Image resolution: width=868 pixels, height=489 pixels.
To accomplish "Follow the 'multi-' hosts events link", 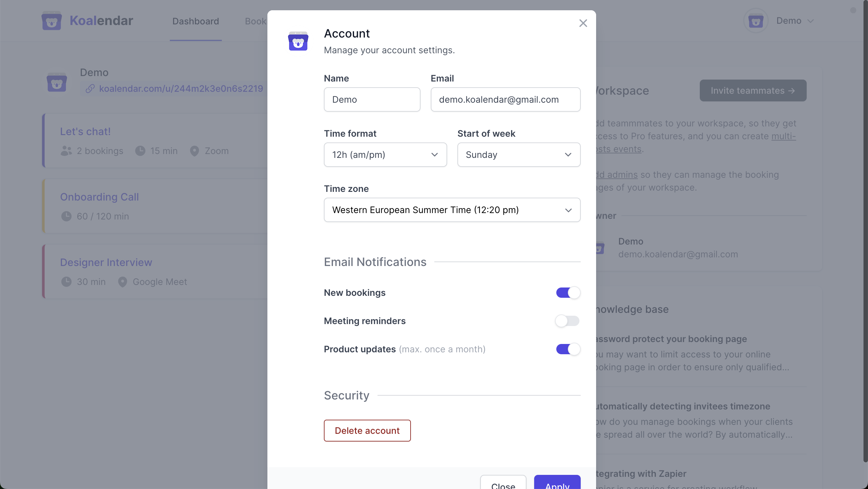I will coord(784,136).
